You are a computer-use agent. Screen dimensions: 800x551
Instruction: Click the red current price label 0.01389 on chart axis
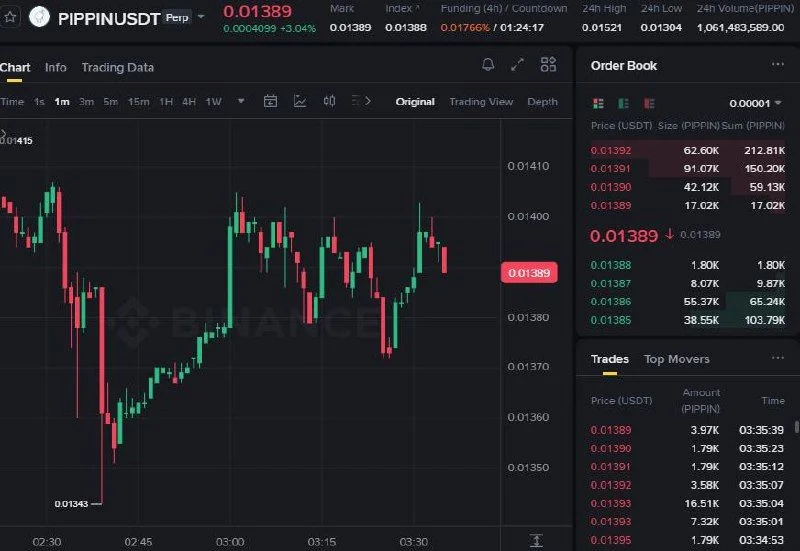coord(529,273)
